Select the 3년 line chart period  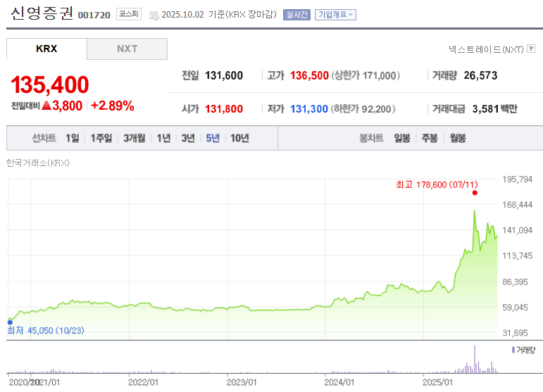point(188,138)
